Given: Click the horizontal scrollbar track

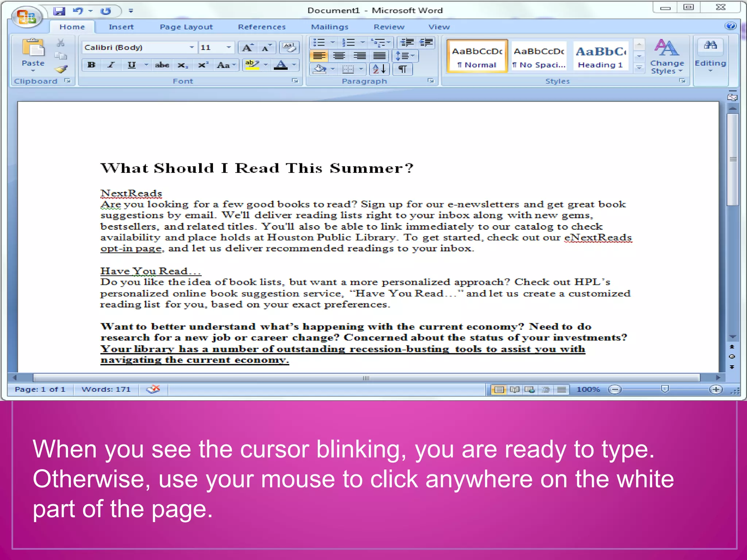Looking at the screenshot, I should 366,378.
